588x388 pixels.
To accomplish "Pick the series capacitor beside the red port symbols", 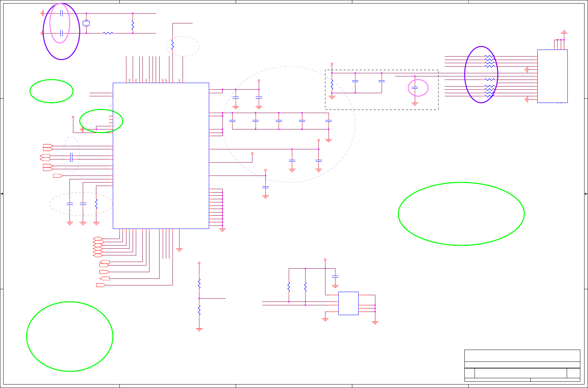I will click(x=71, y=157).
